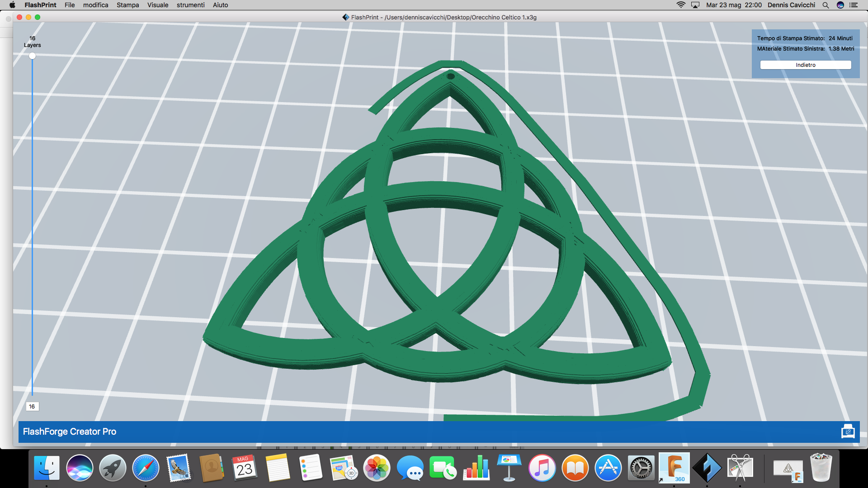Image resolution: width=868 pixels, height=488 pixels.
Task: Open System Preferences gear icon
Action: (x=641, y=468)
